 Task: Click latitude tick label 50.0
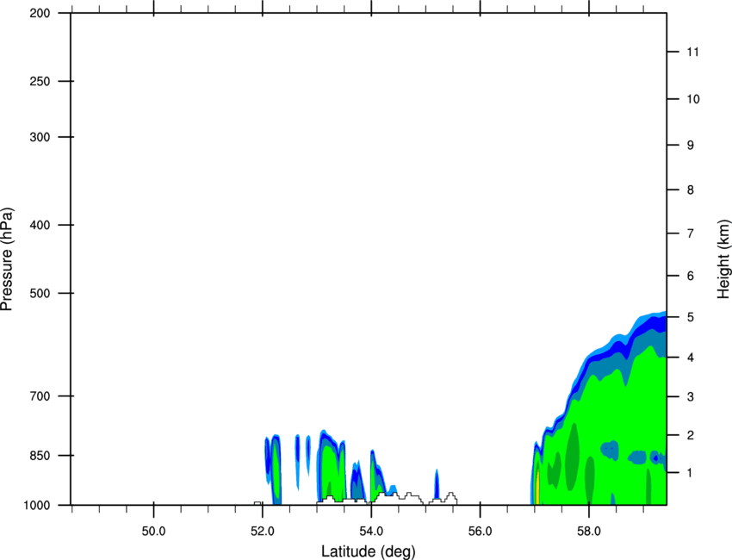tap(153, 532)
